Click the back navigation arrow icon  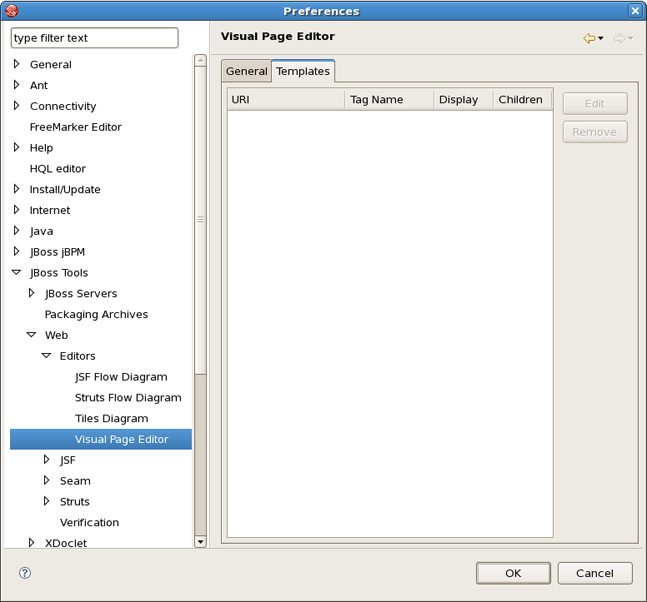[x=589, y=38]
